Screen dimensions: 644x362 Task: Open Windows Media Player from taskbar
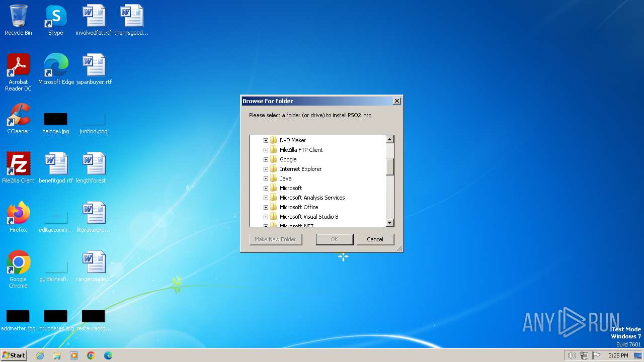tap(74, 355)
